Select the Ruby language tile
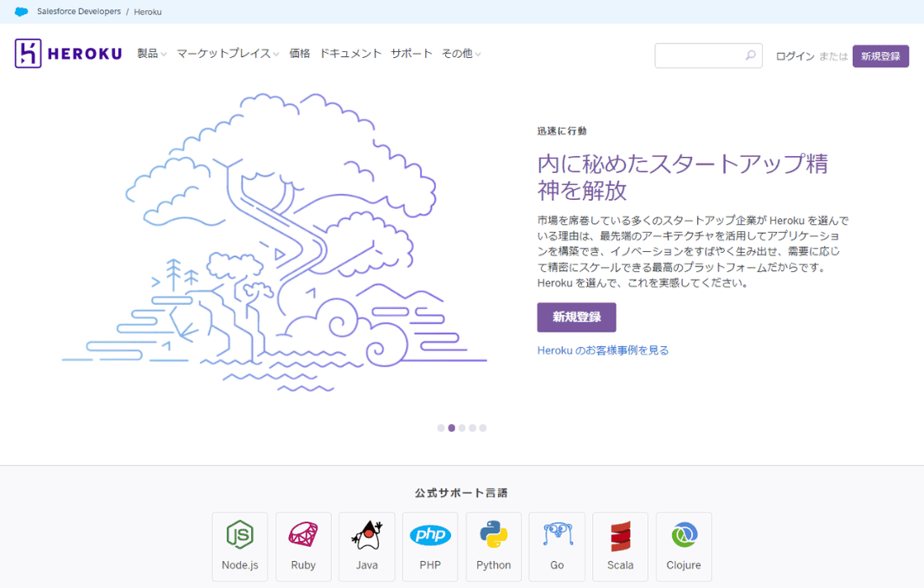Viewport: 924px width, 588px height. point(303,547)
